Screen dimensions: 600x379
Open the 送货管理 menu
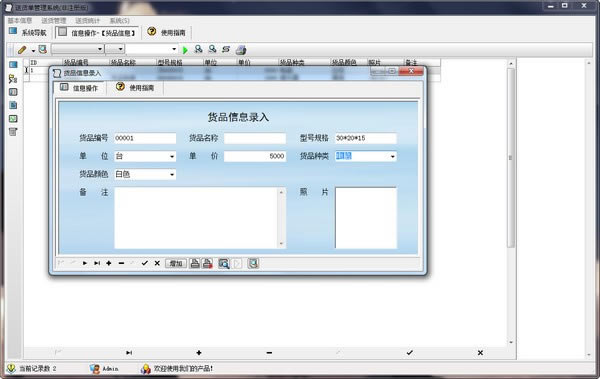point(54,20)
